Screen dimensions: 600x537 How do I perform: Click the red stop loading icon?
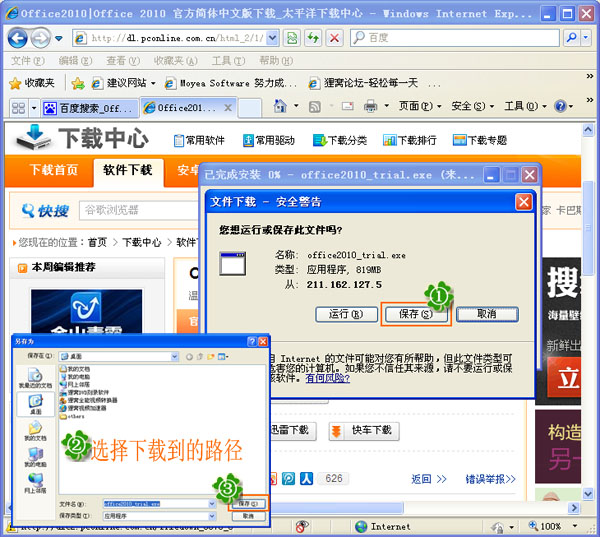334,38
